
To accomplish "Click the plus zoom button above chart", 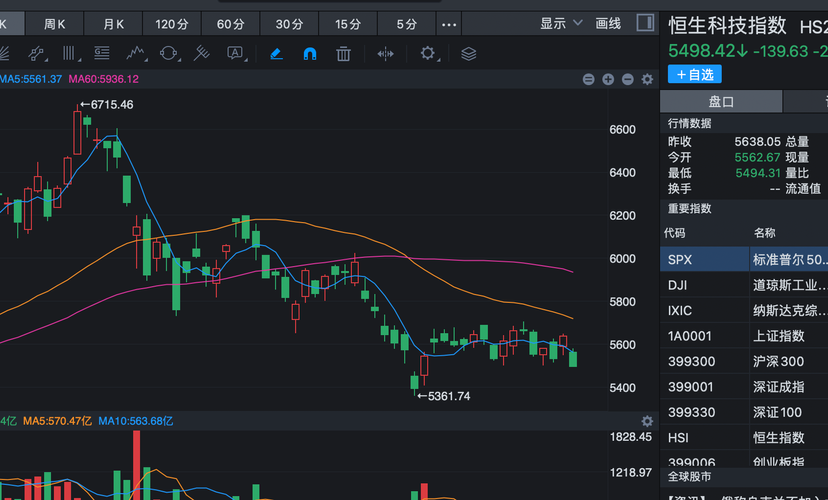I will (608, 79).
